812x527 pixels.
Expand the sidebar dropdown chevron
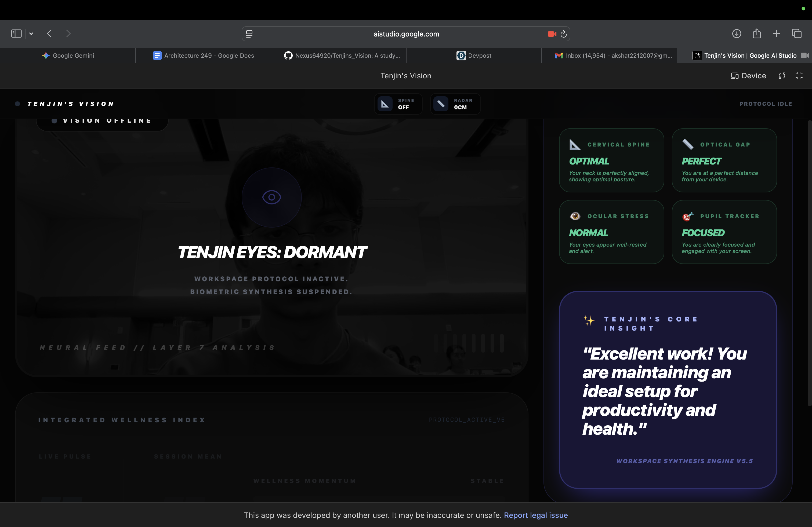(31, 33)
